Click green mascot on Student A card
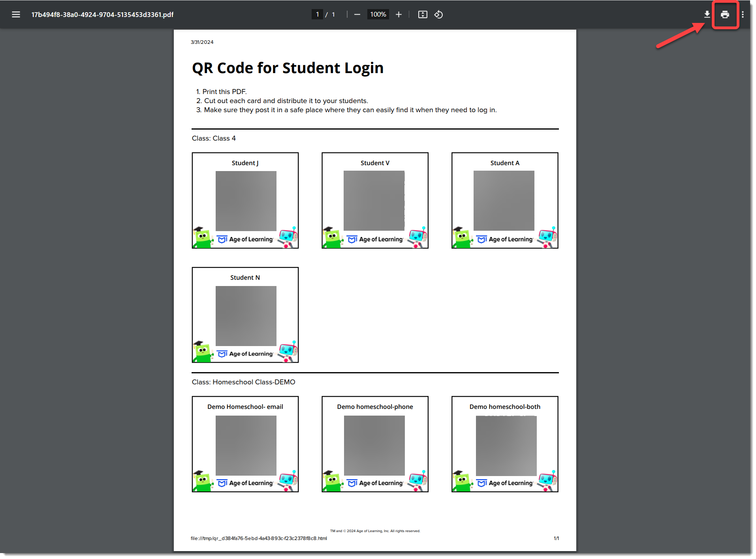The width and height of the screenshot is (756, 559). point(463,237)
